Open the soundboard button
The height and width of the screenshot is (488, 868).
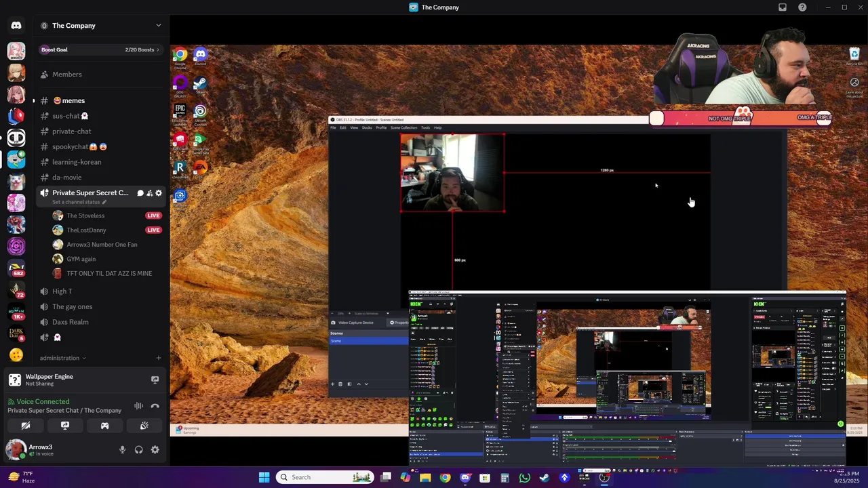click(x=144, y=426)
